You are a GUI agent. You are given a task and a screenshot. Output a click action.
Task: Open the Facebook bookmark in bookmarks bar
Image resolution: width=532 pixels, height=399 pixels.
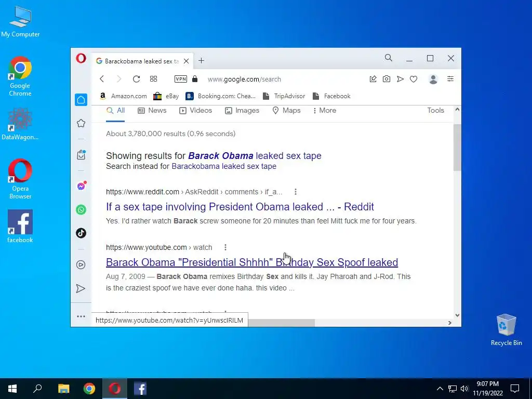coord(331,96)
